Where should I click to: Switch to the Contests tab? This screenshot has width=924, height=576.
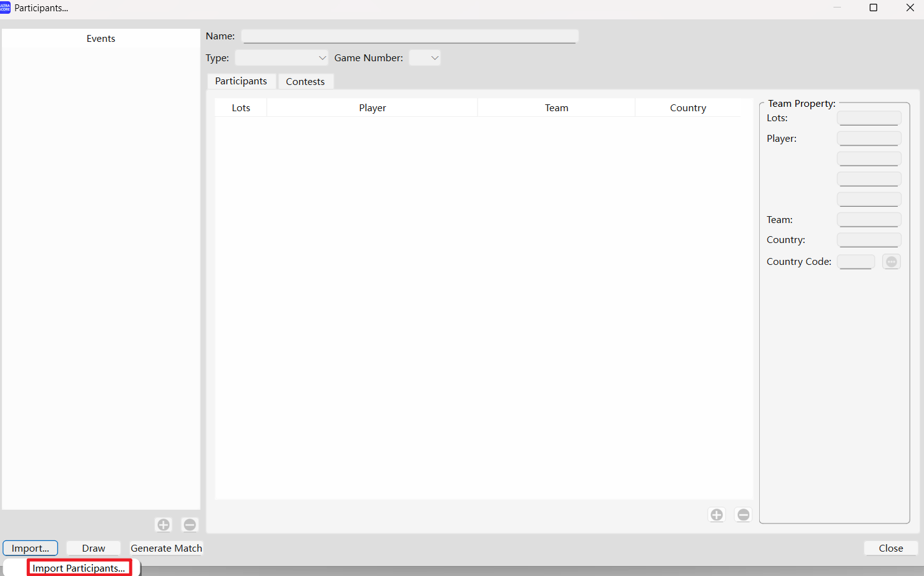(305, 82)
